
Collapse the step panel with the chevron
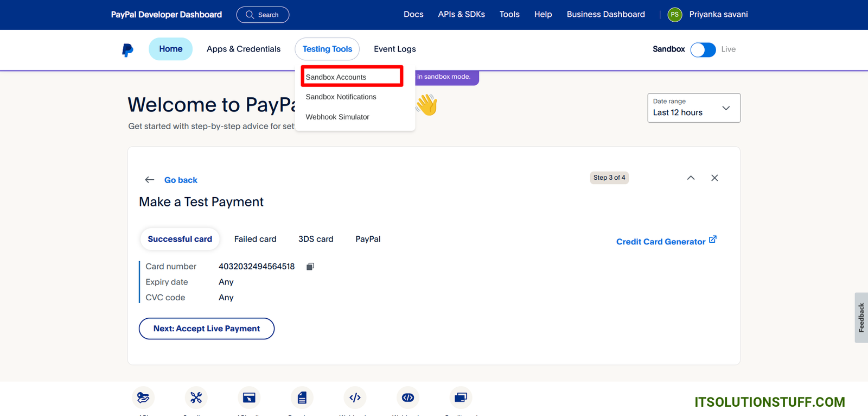691,178
